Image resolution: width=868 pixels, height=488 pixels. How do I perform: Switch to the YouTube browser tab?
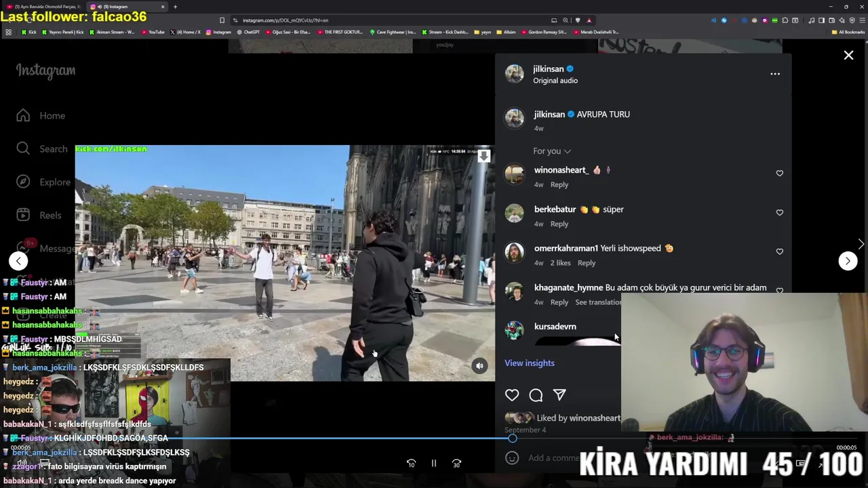point(42,7)
